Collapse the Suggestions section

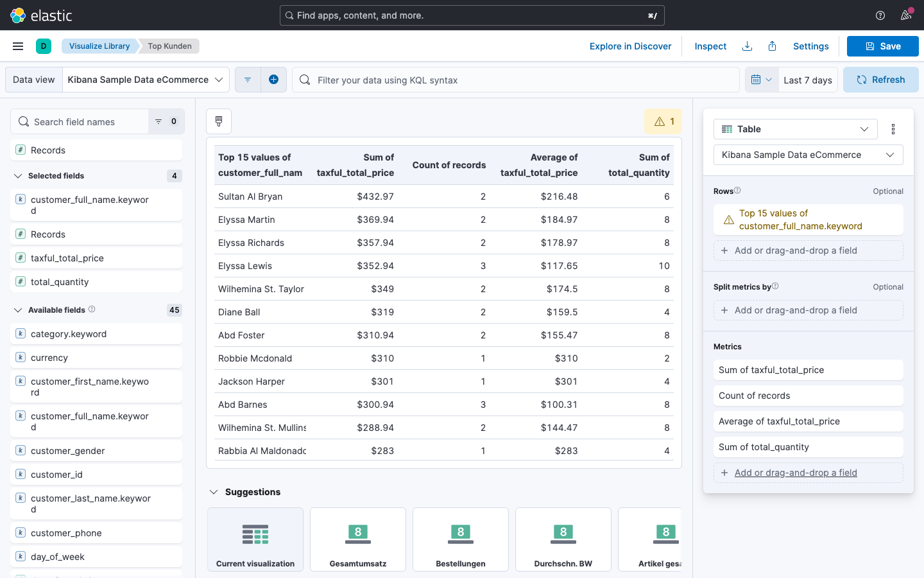click(214, 492)
